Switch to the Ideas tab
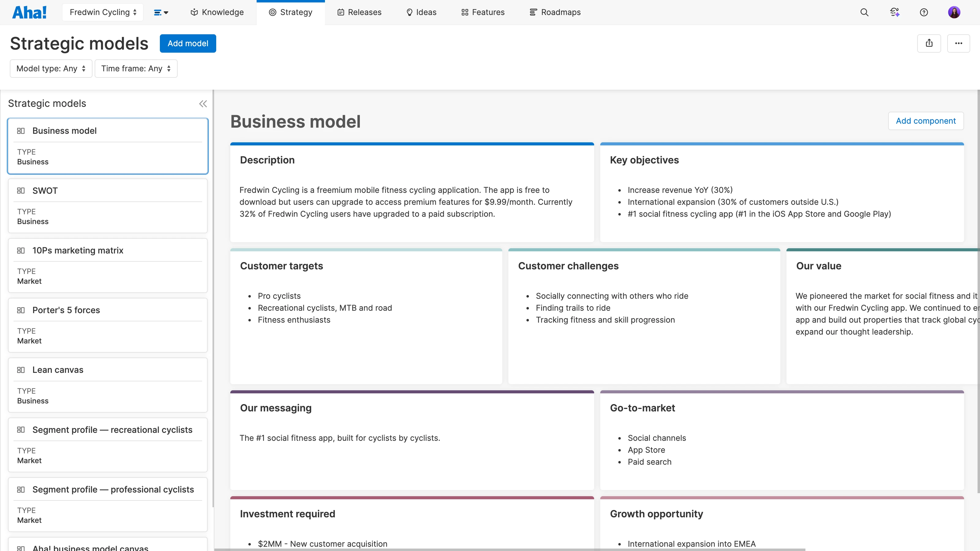This screenshot has height=551, width=980. click(x=421, y=12)
